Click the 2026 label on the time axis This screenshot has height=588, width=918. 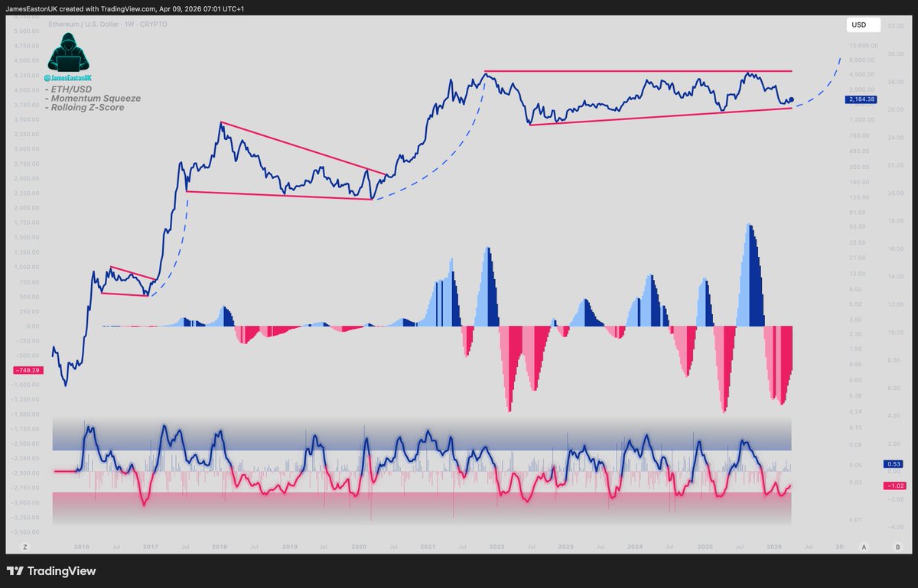[774, 547]
